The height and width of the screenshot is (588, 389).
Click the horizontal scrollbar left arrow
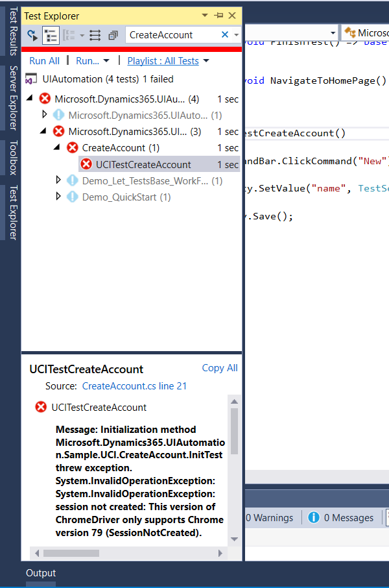pyautogui.click(x=37, y=553)
